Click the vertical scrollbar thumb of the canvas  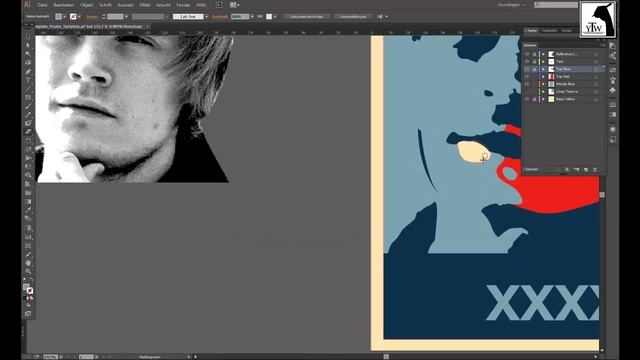(x=602, y=195)
